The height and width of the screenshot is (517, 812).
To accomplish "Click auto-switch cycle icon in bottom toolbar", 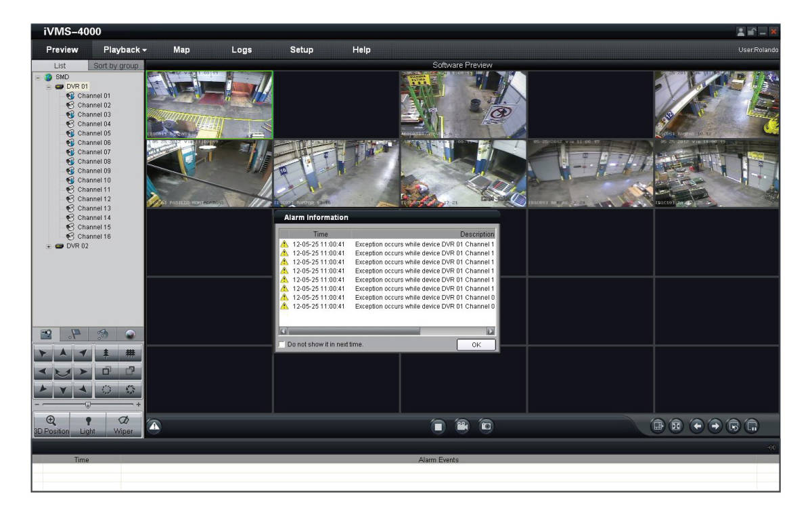I will pyautogui.click(x=734, y=426).
